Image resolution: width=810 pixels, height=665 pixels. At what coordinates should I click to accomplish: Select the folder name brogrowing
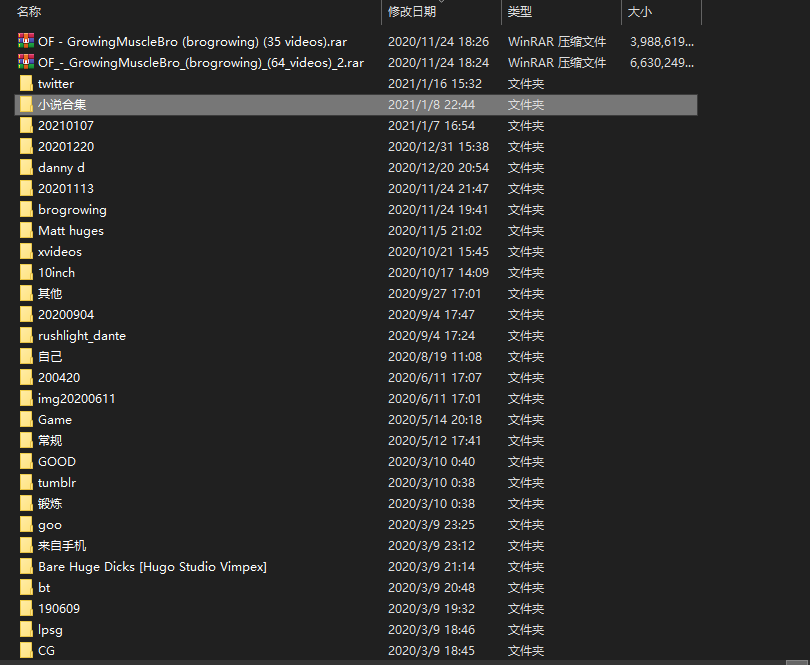click(x=72, y=210)
